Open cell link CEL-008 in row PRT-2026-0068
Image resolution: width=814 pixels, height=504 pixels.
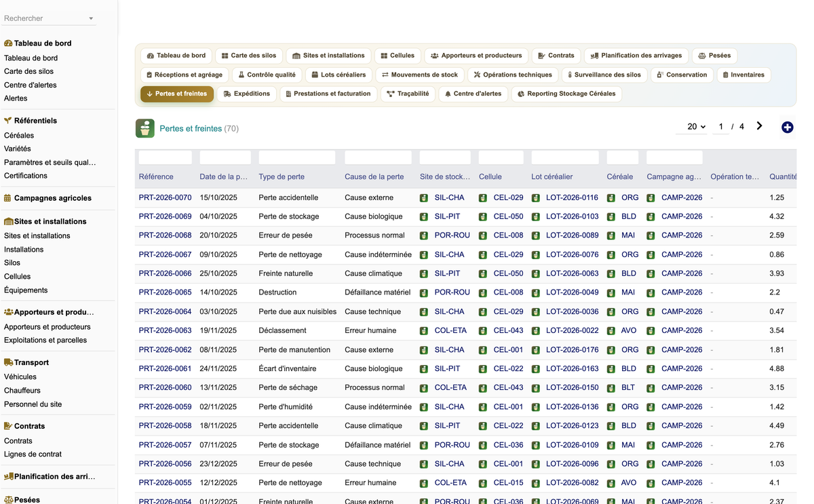[x=508, y=235]
